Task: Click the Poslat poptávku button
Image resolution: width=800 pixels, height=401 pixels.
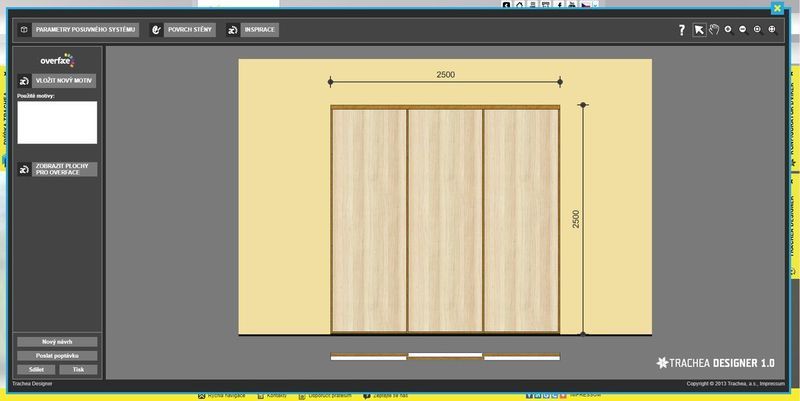Action: 57,356
